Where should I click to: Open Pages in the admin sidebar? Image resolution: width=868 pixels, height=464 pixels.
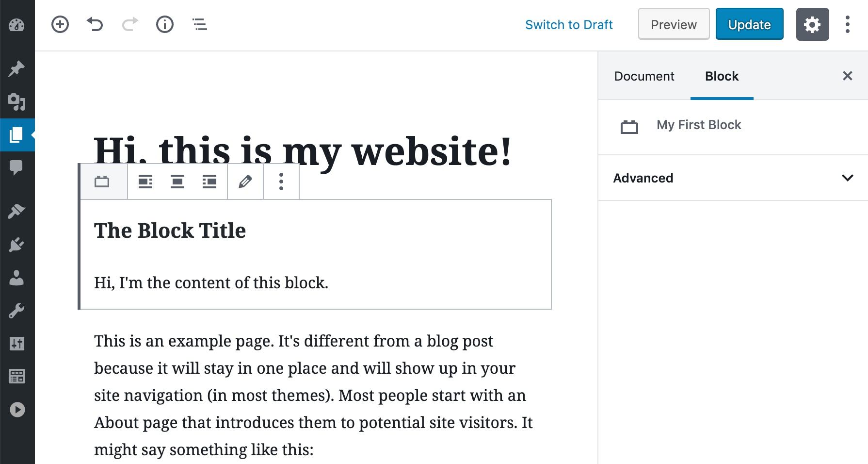(x=17, y=135)
